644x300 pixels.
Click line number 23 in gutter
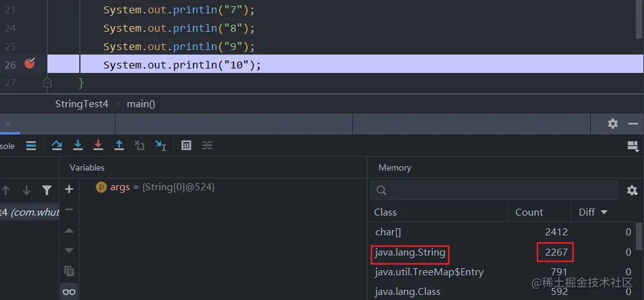(10, 10)
